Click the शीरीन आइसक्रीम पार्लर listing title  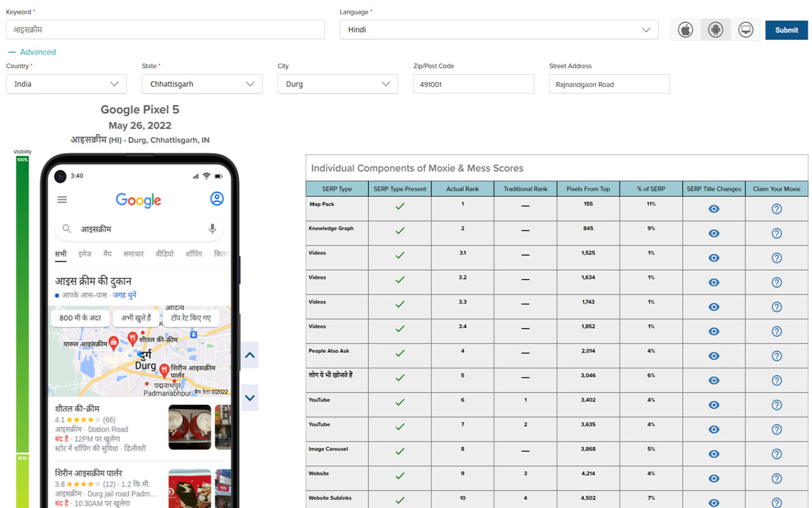point(89,473)
